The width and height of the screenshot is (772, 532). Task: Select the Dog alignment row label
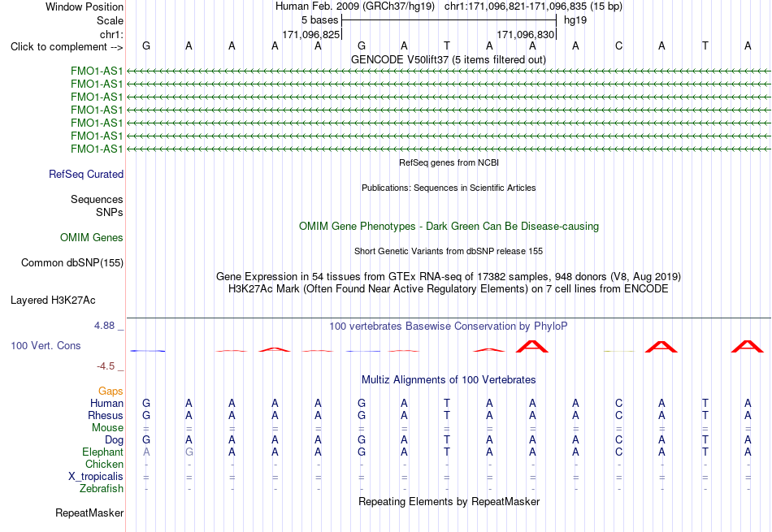pyautogui.click(x=115, y=440)
